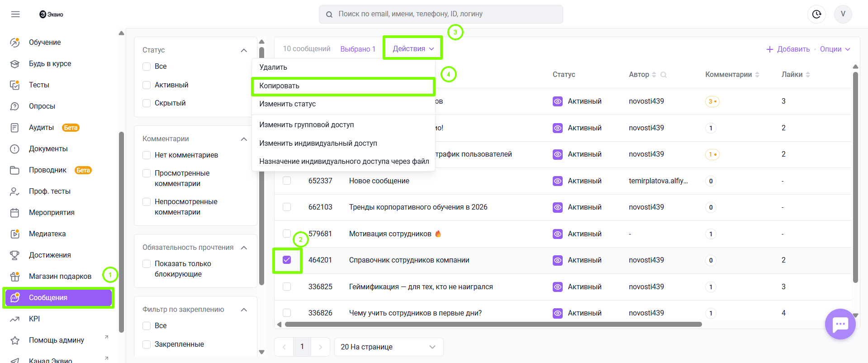Open the chat support widget
This screenshot has height=363, width=868.
coord(840,324)
